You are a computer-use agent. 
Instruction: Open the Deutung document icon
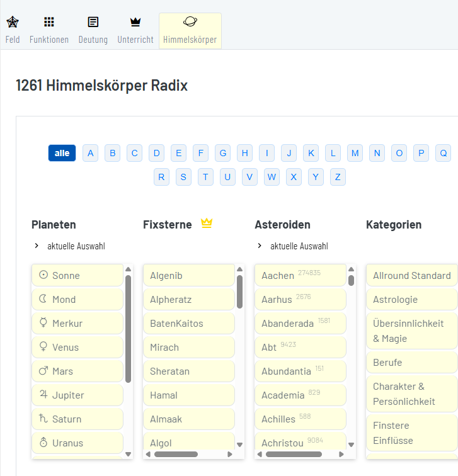point(93,22)
